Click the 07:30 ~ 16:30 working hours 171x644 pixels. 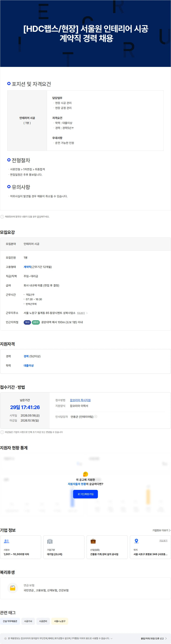pos(34,299)
